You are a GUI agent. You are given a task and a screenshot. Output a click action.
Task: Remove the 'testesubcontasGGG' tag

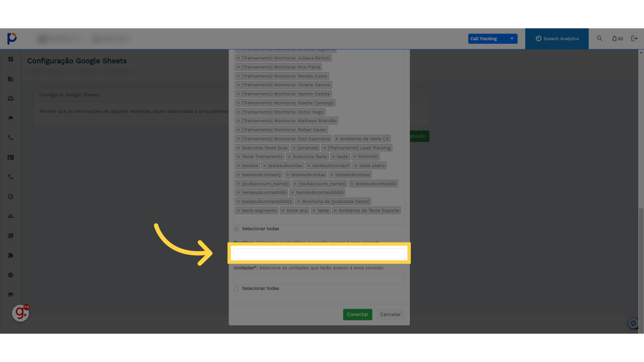[x=238, y=192]
